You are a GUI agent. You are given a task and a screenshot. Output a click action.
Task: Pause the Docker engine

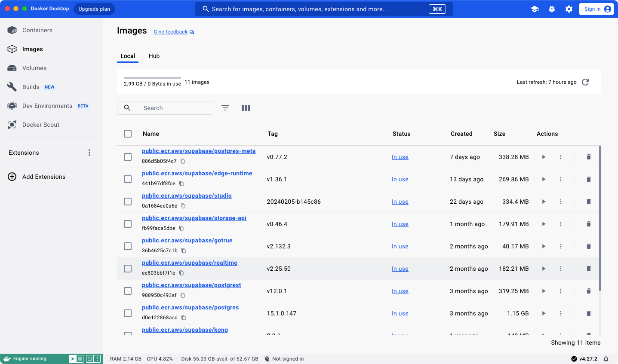click(x=80, y=359)
